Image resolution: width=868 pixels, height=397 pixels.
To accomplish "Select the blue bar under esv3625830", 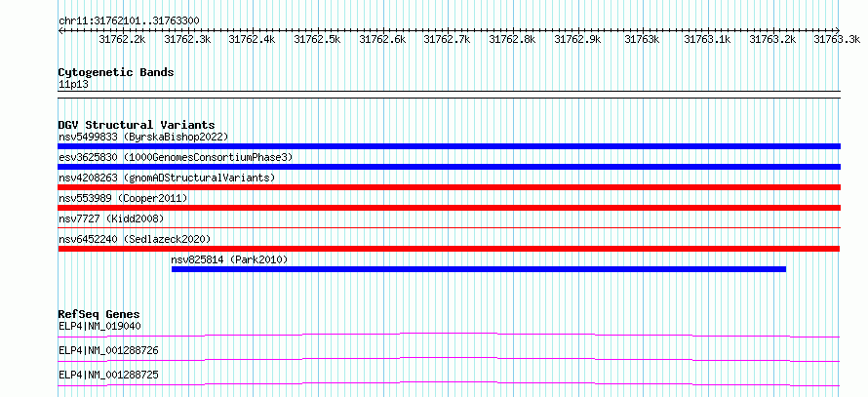I will tap(450, 167).
